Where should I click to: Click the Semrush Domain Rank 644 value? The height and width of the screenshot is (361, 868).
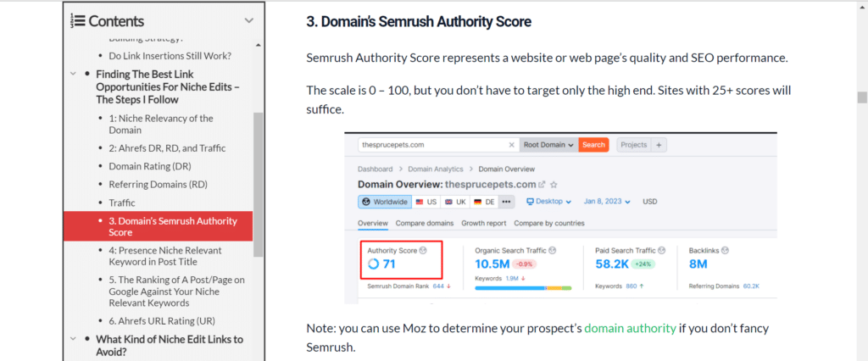[438, 286]
